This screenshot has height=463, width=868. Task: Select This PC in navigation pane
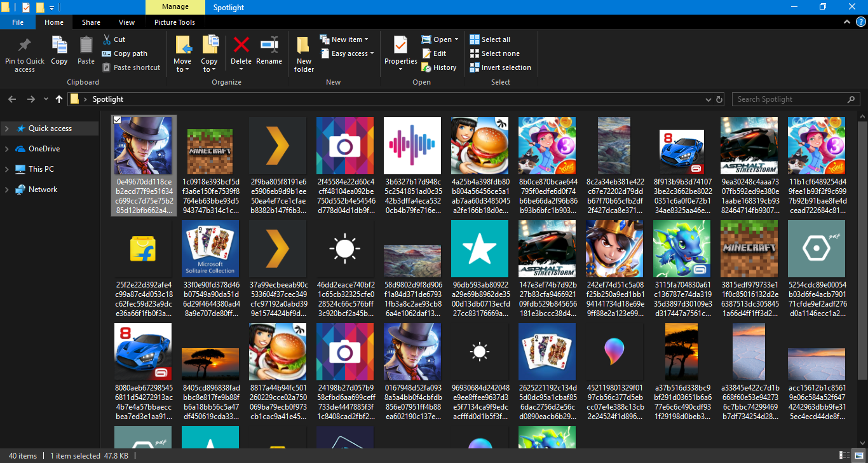click(x=41, y=169)
